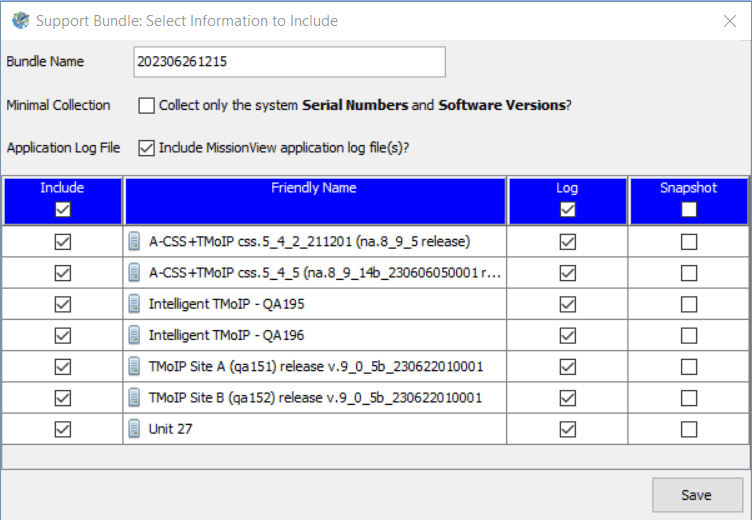Click device icon for A-CSS+TMoIP css.5_4_5
Image resolution: width=752 pixels, height=520 pixels.
click(x=134, y=272)
